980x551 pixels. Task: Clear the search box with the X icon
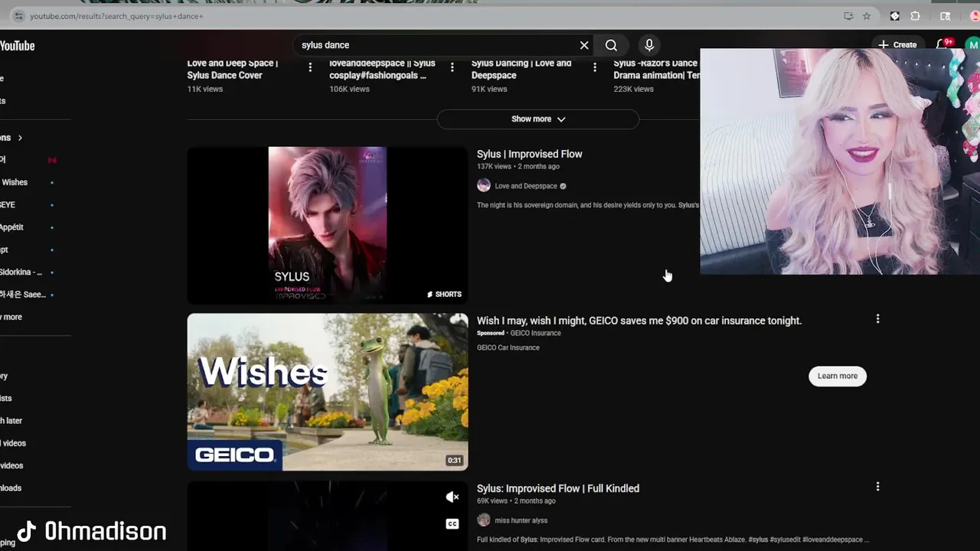pyautogui.click(x=584, y=45)
